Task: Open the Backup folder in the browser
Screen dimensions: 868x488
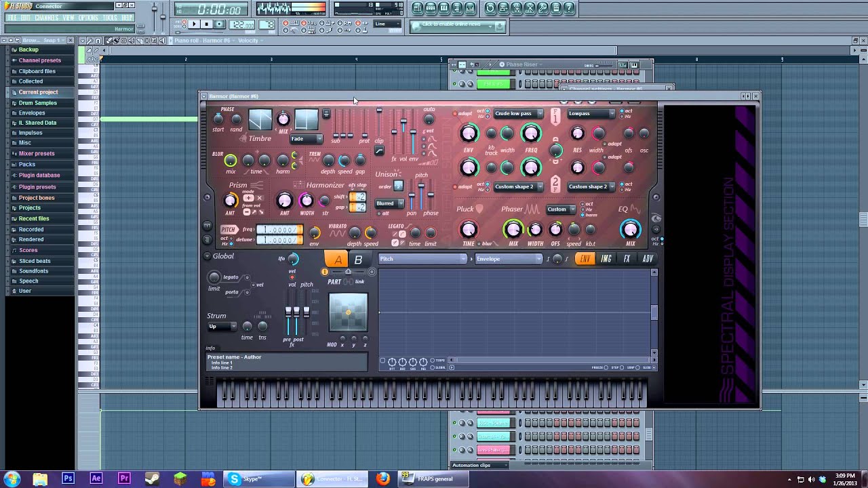Action: pos(28,49)
